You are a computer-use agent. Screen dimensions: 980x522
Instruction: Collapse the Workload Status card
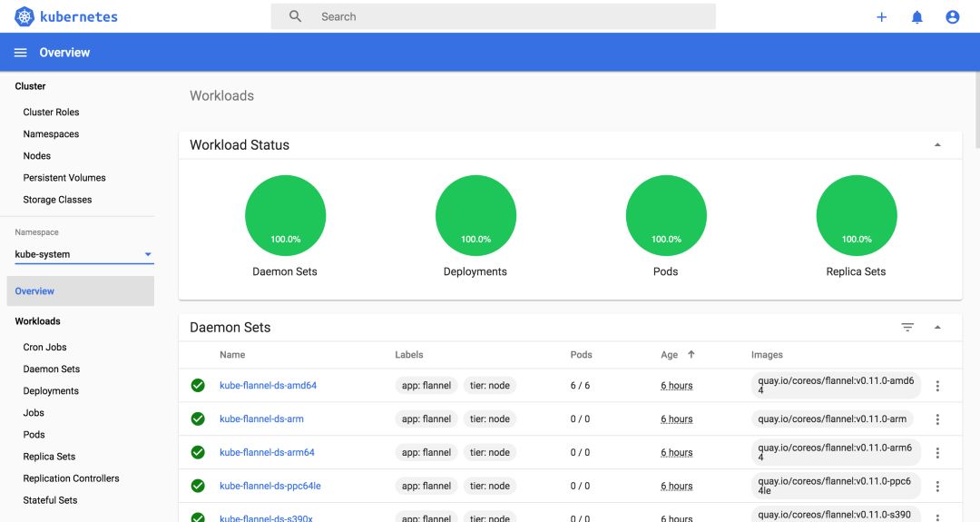[x=937, y=145]
